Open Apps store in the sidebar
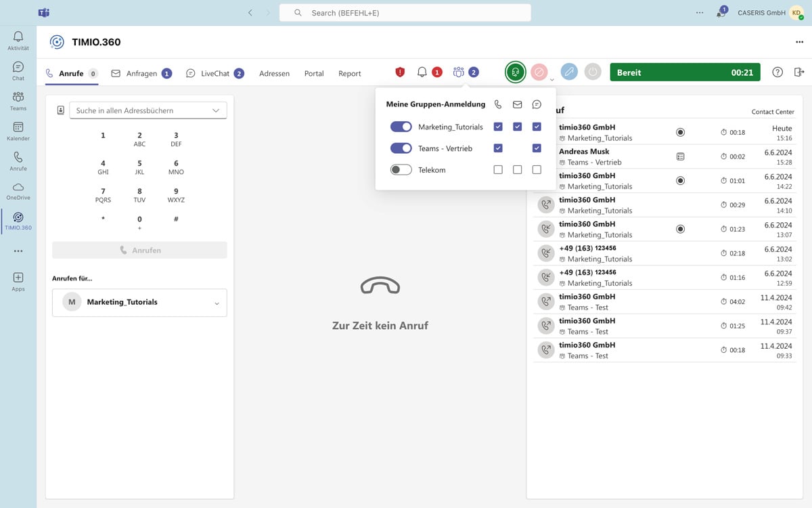Image resolution: width=812 pixels, height=508 pixels. point(18,281)
